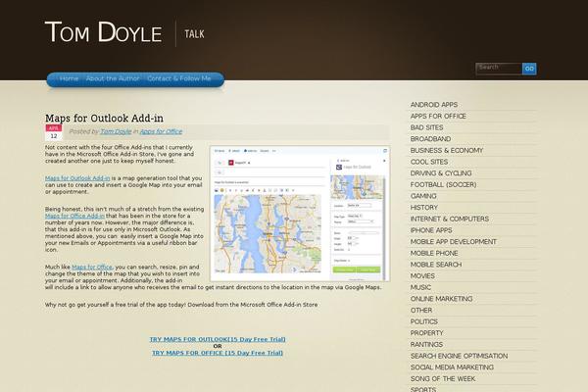The height and width of the screenshot is (392, 588).
Task: Follow the Maps for Office inline link
Action: coord(92,268)
